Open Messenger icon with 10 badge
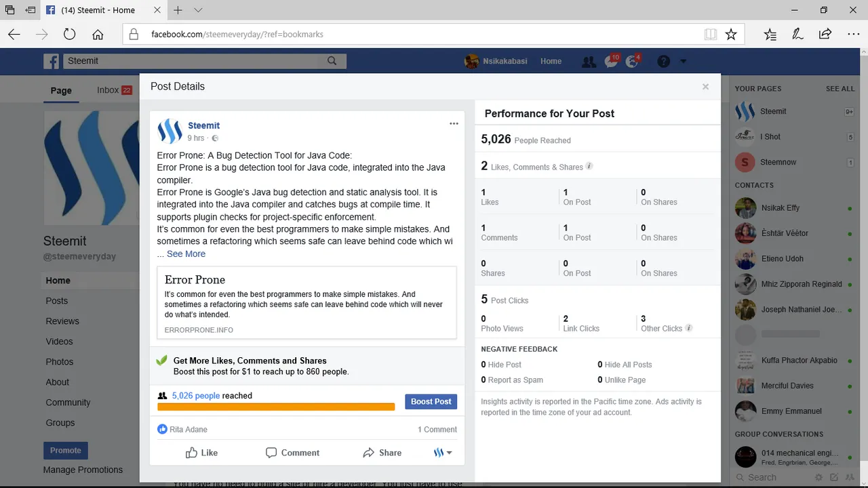 611,61
